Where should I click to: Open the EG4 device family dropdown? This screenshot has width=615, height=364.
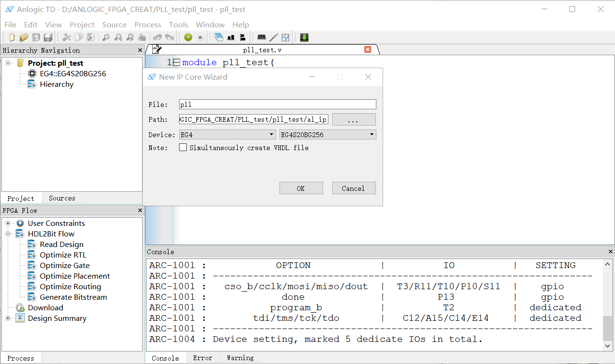(x=228, y=135)
